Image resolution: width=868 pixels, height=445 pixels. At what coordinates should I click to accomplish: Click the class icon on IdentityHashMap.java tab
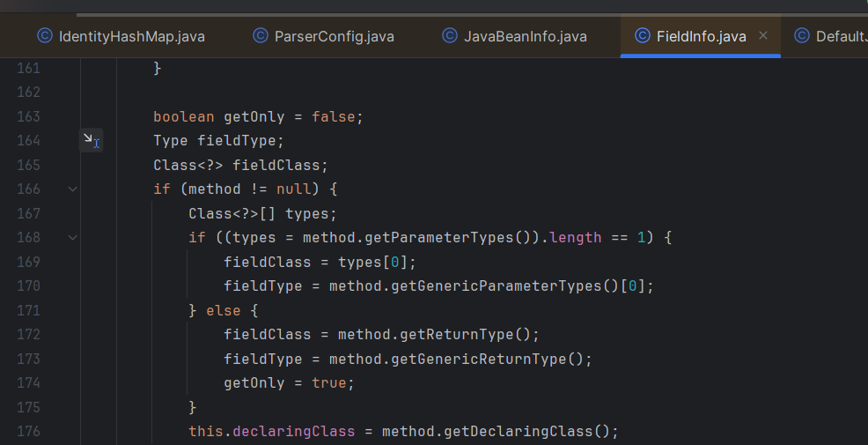[44, 36]
